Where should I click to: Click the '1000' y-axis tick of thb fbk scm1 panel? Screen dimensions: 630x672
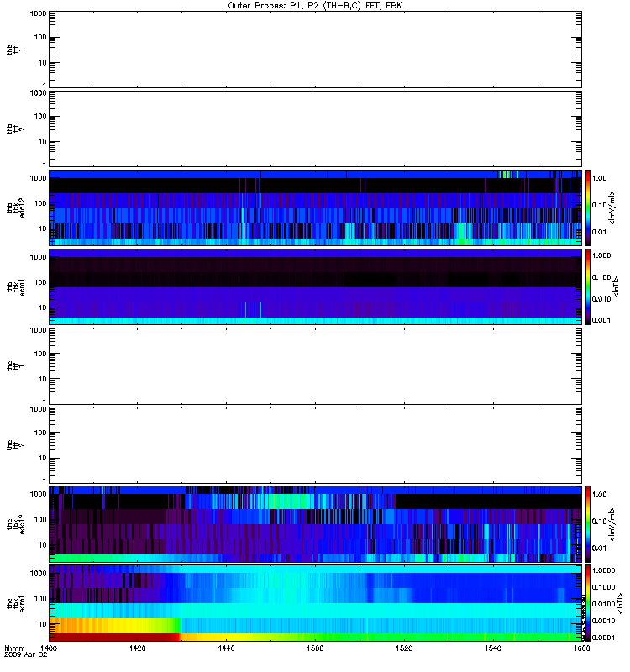pos(38,257)
